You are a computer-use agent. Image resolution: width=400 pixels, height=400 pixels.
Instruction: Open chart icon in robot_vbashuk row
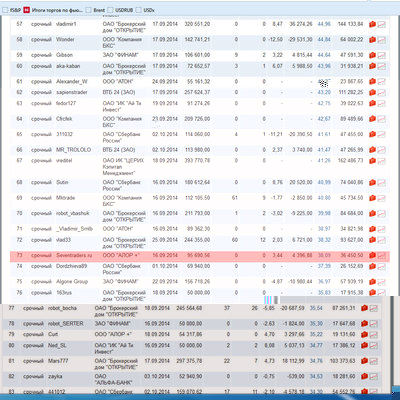(x=382, y=213)
